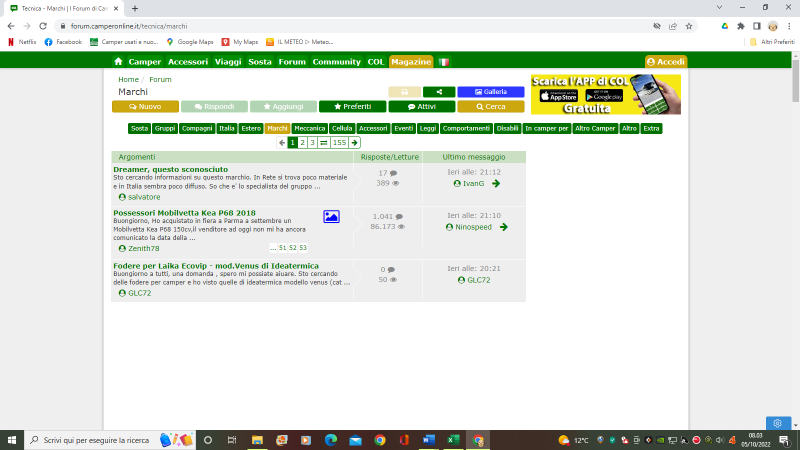Select the Meccanica category tab
Viewport: 800px width, 450px height.
310,128
